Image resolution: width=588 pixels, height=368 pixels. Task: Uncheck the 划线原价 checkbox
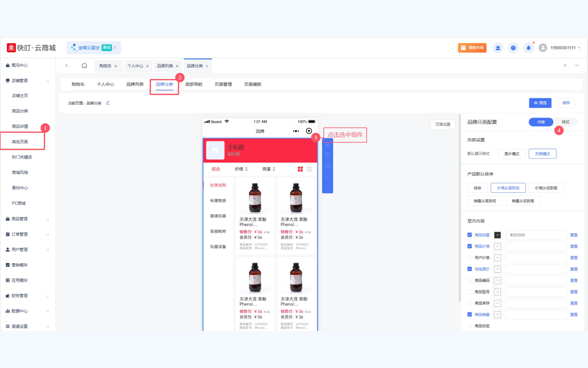point(469,269)
